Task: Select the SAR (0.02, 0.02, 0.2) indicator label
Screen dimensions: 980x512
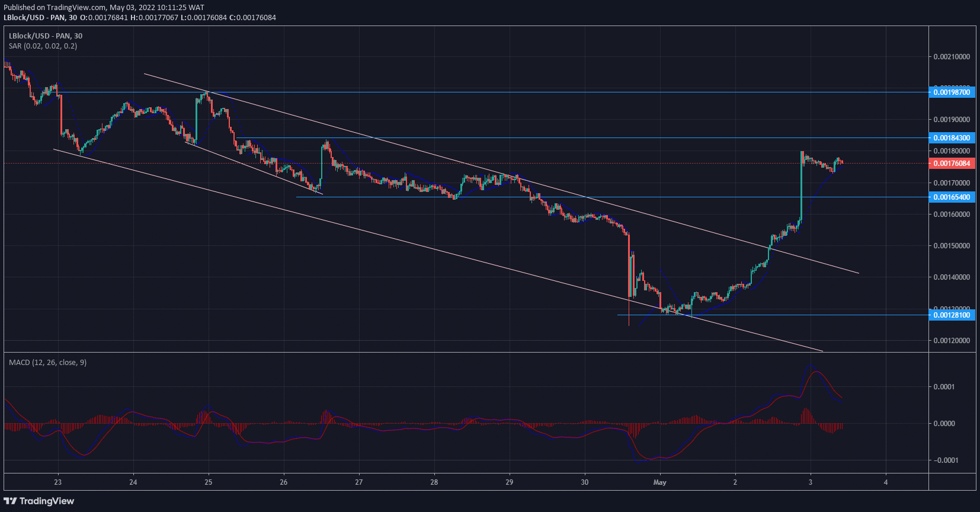Action: pyautogui.click(x=43, y=46)
